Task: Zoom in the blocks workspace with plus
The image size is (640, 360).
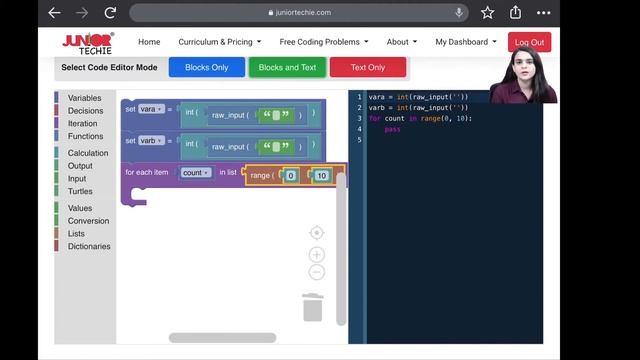Action: click(317, 255)
